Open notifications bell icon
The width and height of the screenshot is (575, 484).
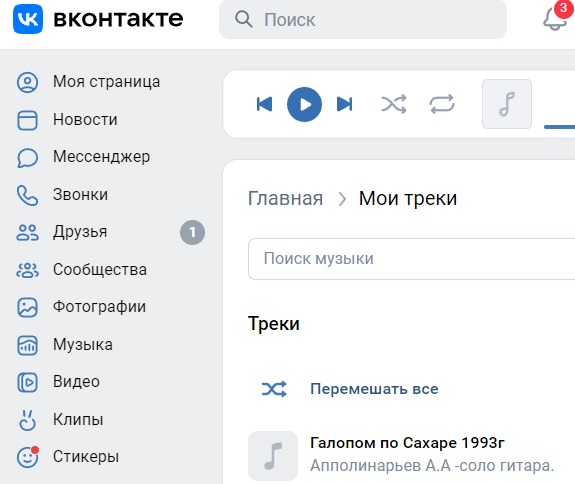click(x=554, y=19)
